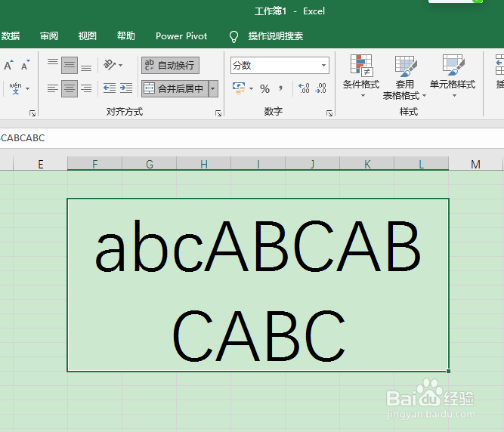Image resolution: width=504 pixels, height=432 pixels.
Task: Open the phonetic guide dropdown arrow
Action: [28, 88]
